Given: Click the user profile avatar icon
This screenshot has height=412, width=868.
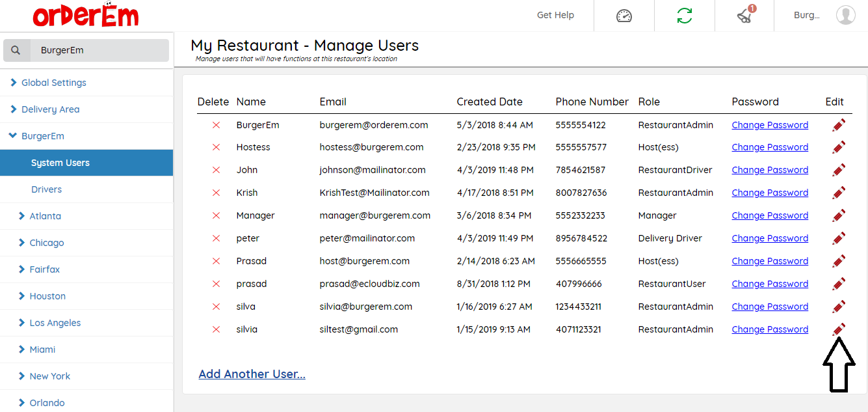Looking at the screenshot, I should point(845,15).
